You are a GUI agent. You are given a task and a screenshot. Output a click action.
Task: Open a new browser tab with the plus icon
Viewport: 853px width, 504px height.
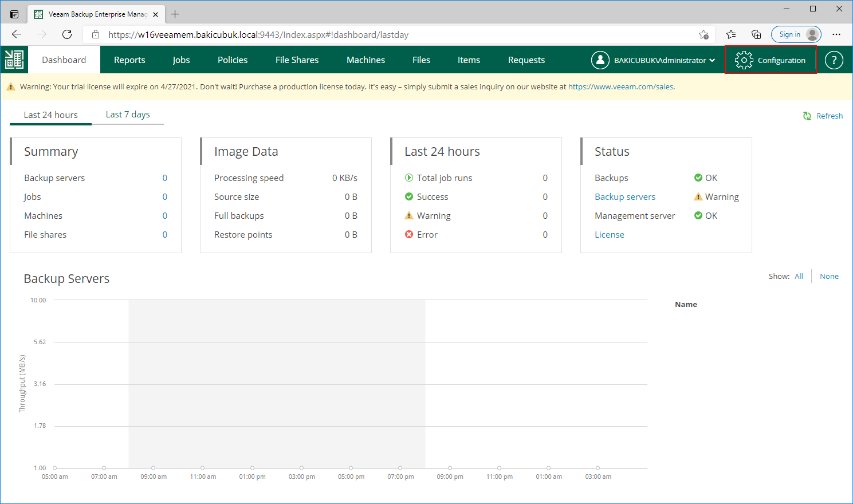point(175,14)
